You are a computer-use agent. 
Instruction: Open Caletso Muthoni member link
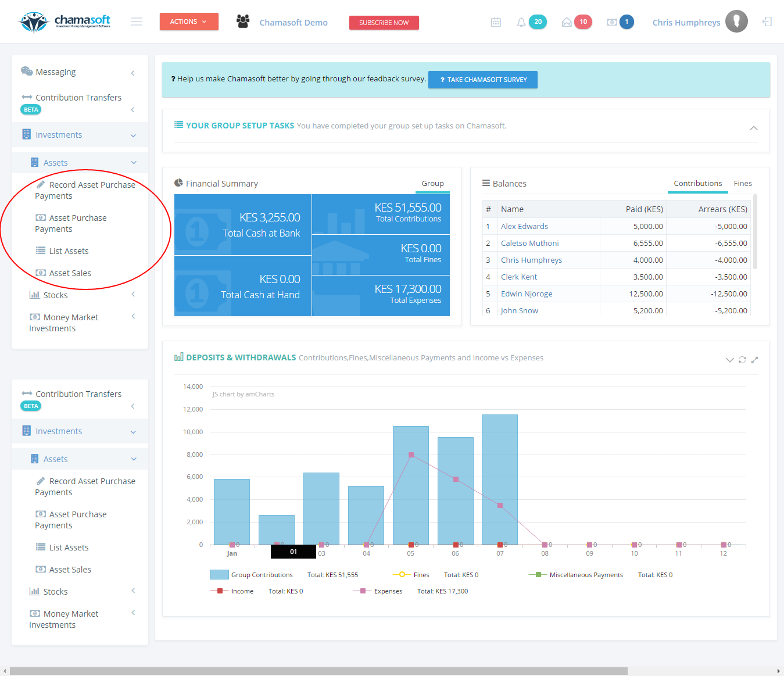[x=529, y=243]
